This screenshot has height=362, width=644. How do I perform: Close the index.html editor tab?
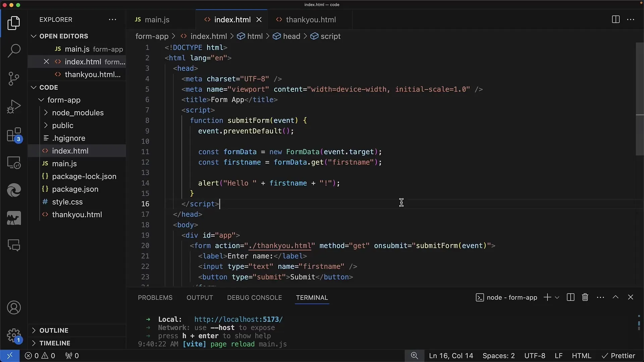(259, 19)
